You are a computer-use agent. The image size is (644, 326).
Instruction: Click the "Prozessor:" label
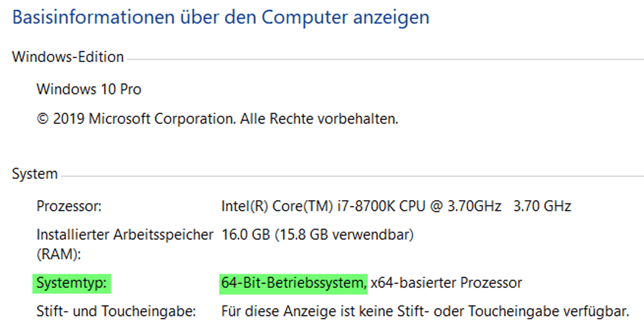pyautogui.click(x=69, y=206)
